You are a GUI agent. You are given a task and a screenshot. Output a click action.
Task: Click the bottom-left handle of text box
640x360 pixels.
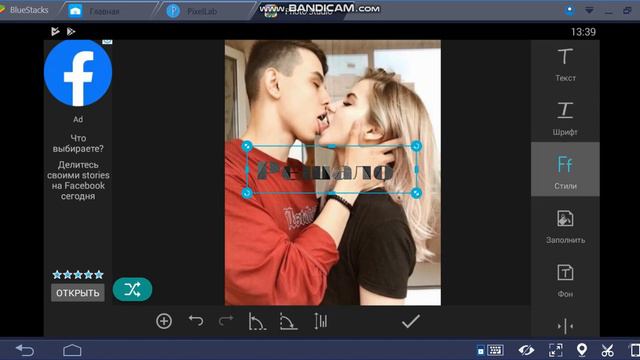(247, 193)
